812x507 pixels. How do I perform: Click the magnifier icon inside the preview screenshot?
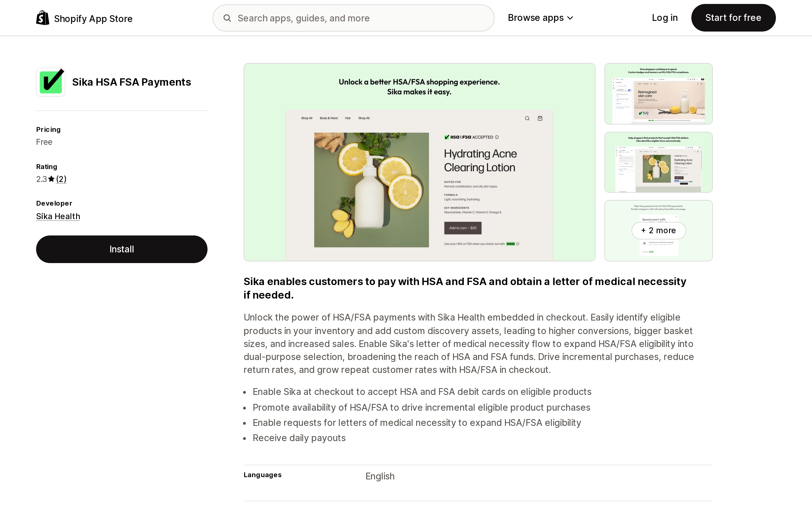(x=527, y=118)
